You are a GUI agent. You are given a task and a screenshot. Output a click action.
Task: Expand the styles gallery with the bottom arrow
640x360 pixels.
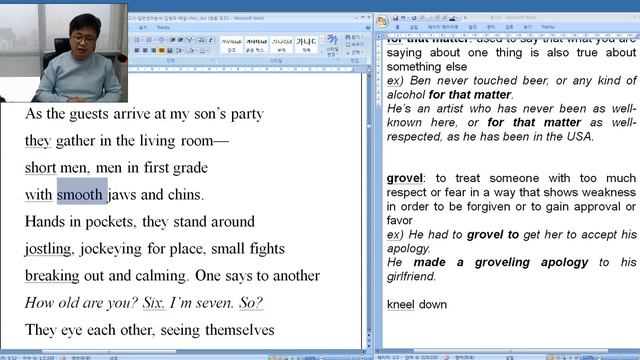click(322, 51)
